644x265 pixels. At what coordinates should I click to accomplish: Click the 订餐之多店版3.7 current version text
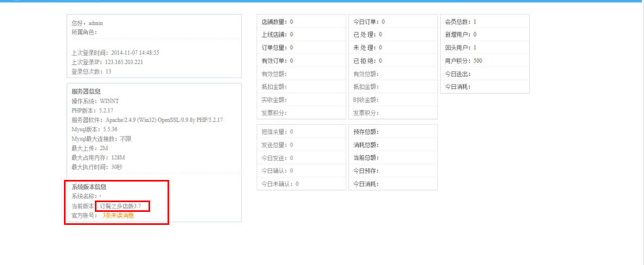pyautogui.click(x=121, y=206)
